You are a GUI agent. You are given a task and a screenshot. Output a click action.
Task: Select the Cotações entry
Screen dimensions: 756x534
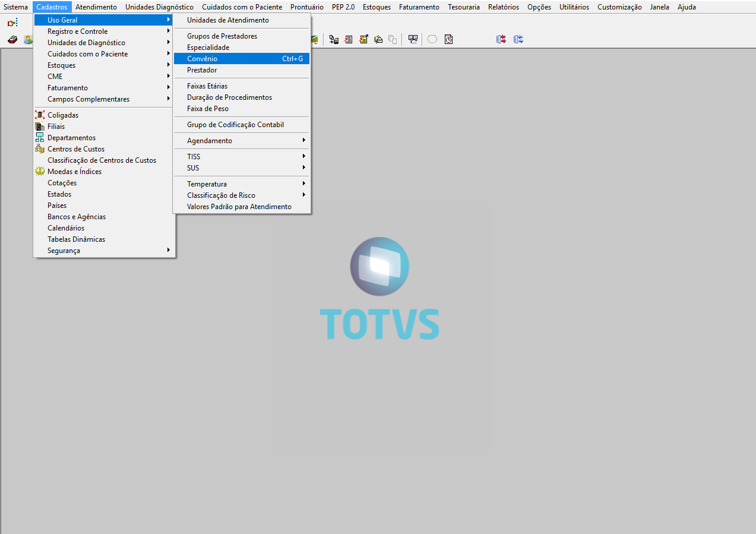[104, 183]
